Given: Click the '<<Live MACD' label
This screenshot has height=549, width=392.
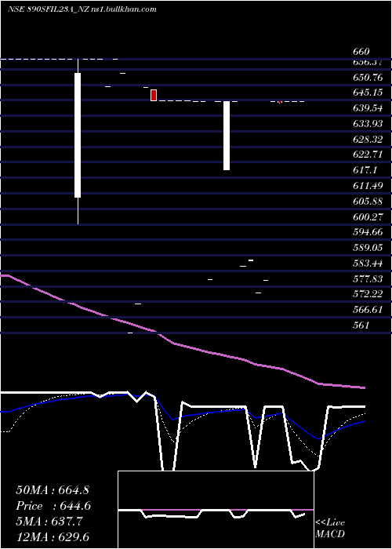Looking at the screenshot, I should [330, 529].
